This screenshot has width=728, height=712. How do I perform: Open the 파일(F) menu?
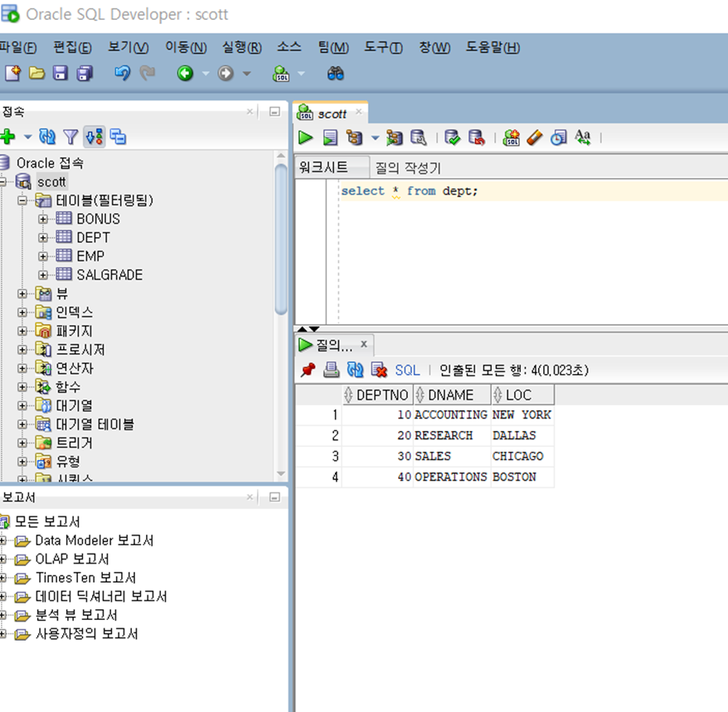(x=18, y=47)
